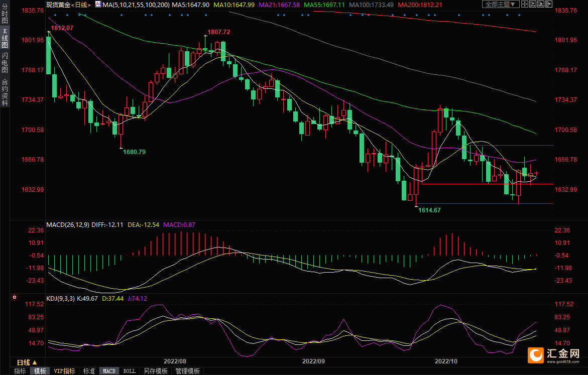Click the 1614.67 low price marker
Viewport: 588px width, 375px height.
coord(429,210)
